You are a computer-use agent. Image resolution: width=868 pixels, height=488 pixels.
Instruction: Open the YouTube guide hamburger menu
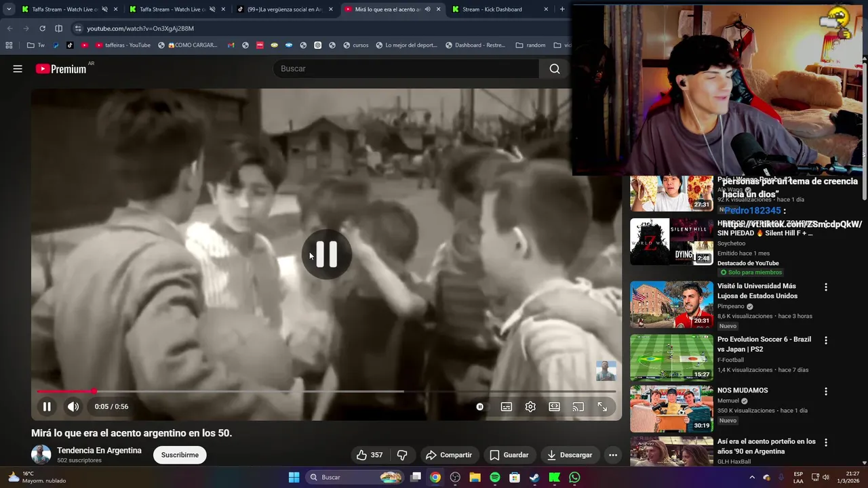[x=18, y=68]
